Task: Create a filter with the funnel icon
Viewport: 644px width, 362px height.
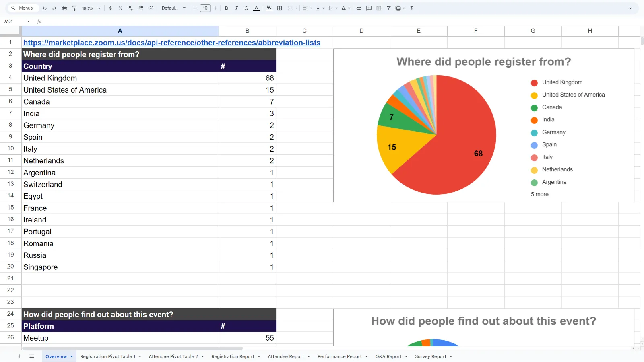Action: pyautogui.click(x=389, y=8)
